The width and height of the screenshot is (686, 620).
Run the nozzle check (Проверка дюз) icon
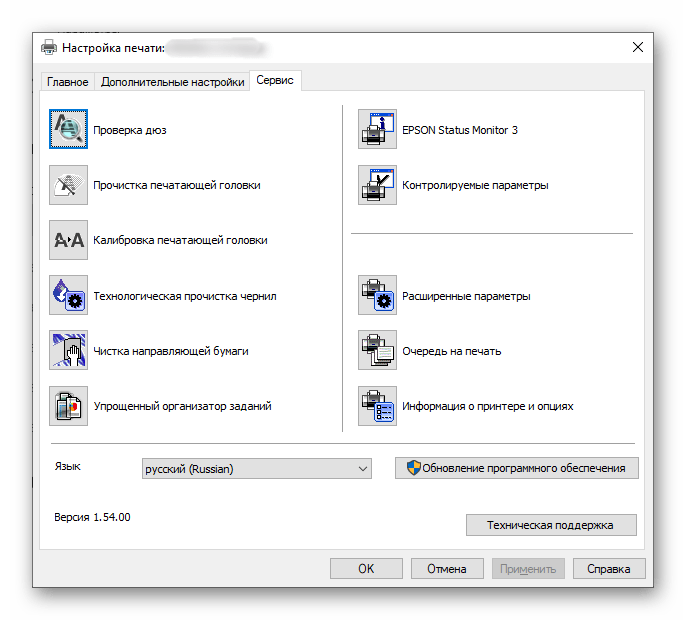[x=68, y=129]
